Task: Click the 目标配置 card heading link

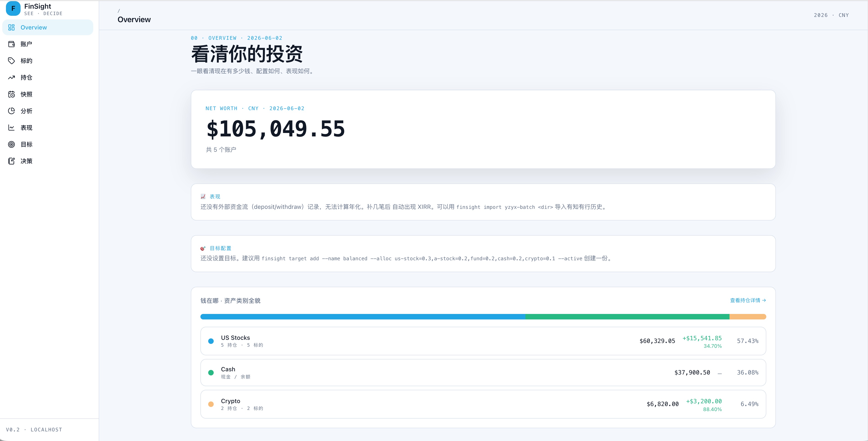Action: (220, 248)
